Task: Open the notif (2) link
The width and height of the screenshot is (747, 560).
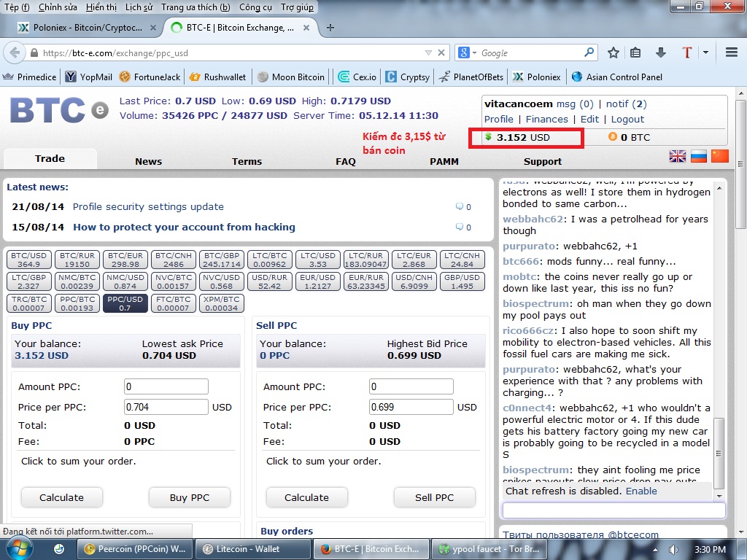Action: (x=627, y=104)
